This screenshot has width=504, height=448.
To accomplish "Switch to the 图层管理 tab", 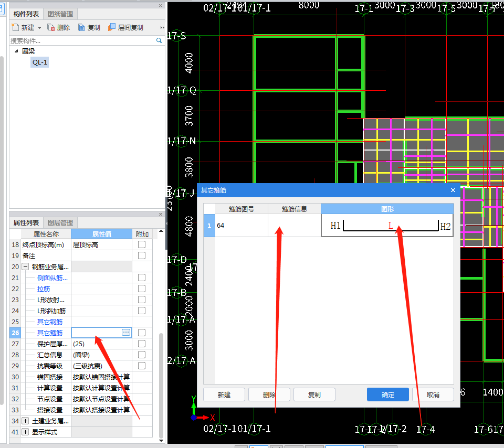I will pyautogui.click(x=60, y=222).
